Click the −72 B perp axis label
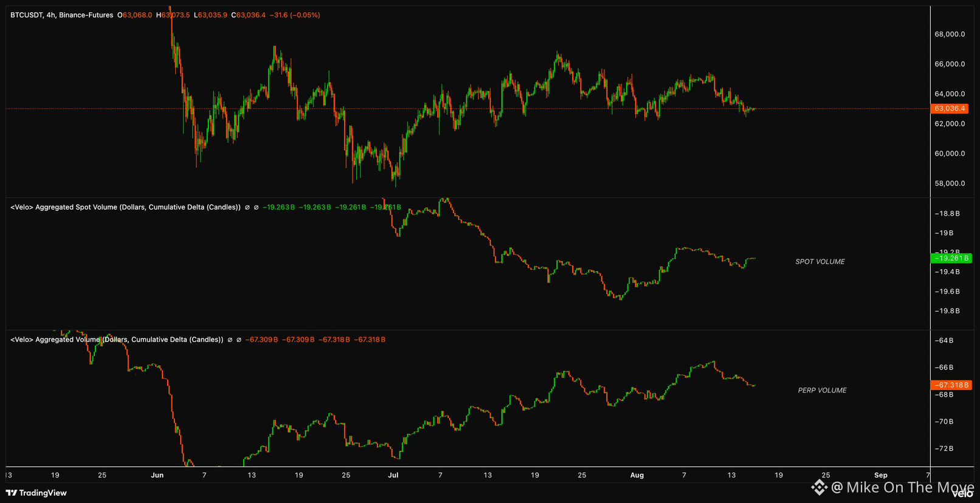Viewport: 980px width, 503px height. tap(944, 449)
